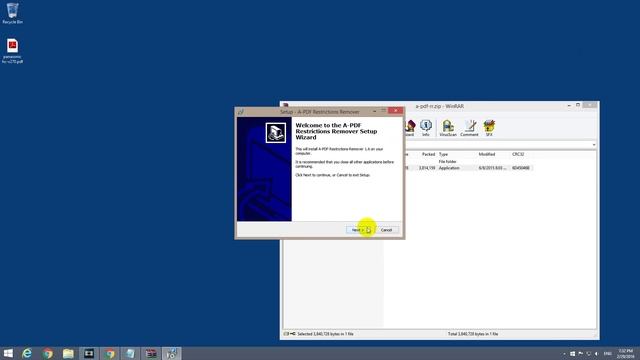Close the Setup wizard window
The width and height of the screenshot is (640, 360).
coord(395,111)
